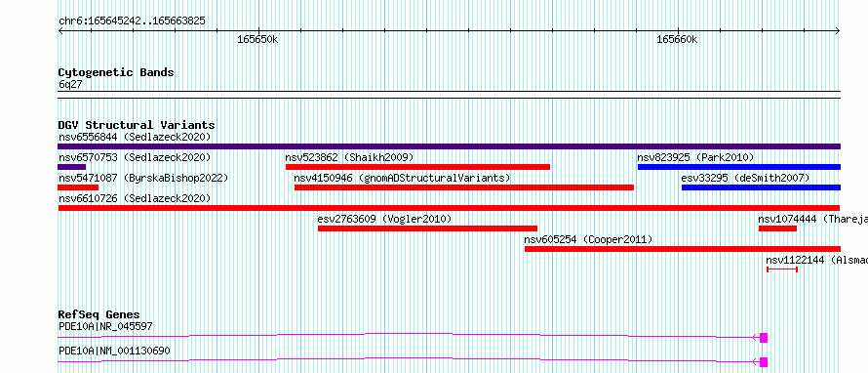Select the blue esv33295 variant bar
The height and width of the screenshot is (373, 868).
pyautogui.click(x=761, y=187)
